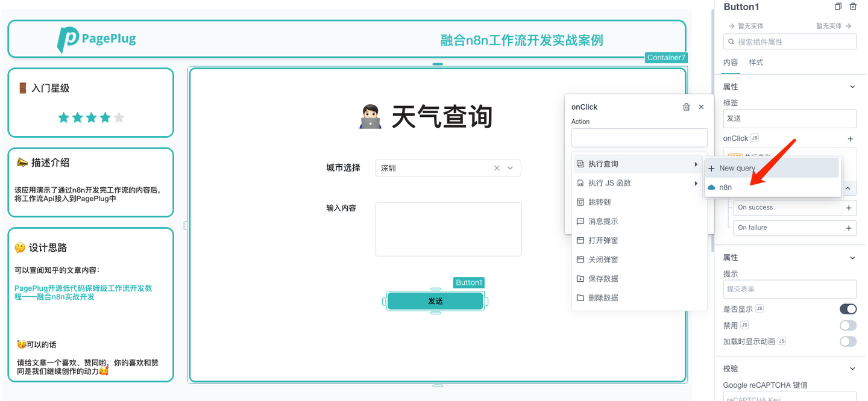Click the On success callback row
868x401 pixels.
click(795, 208)
